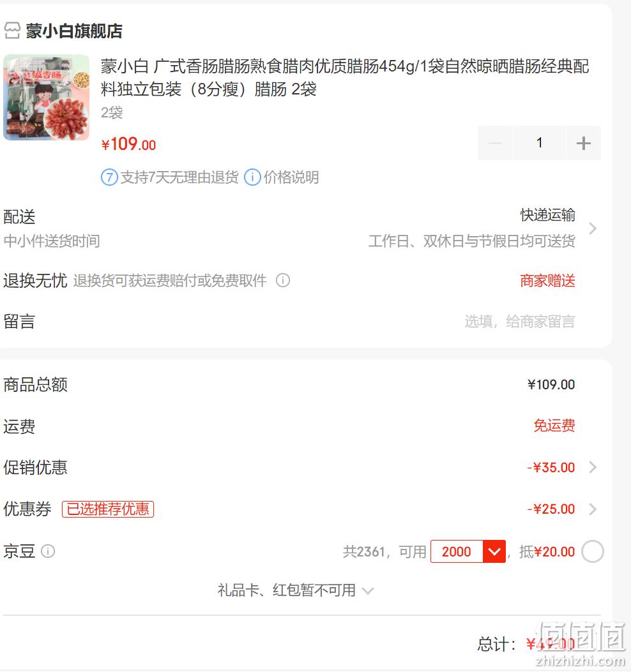
Task: Click the info icon beside 价格说明
Action: click(252, 177)
